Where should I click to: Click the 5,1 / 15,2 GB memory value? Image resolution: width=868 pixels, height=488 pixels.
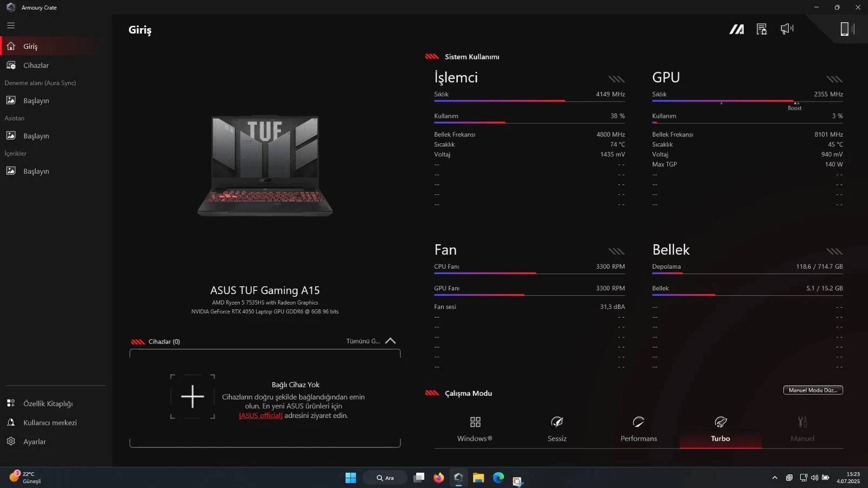[824, 288]
